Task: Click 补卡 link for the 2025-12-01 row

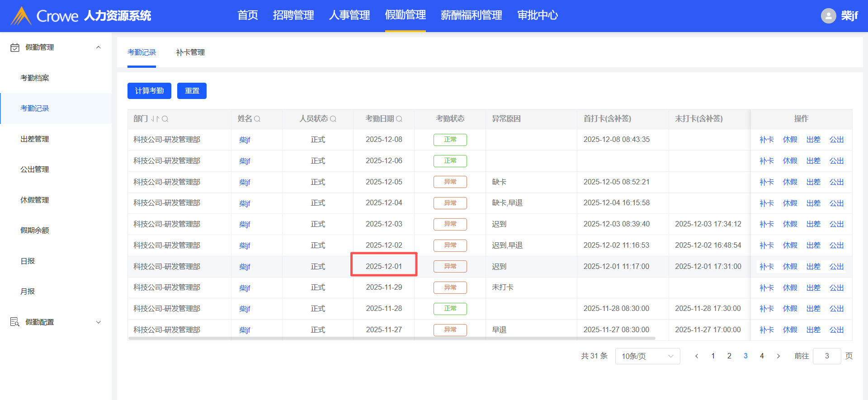Action: pos(766,267)
